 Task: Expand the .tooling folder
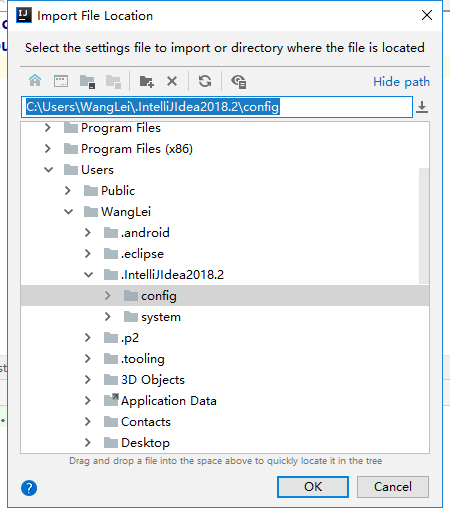click(x=88, y=359)
